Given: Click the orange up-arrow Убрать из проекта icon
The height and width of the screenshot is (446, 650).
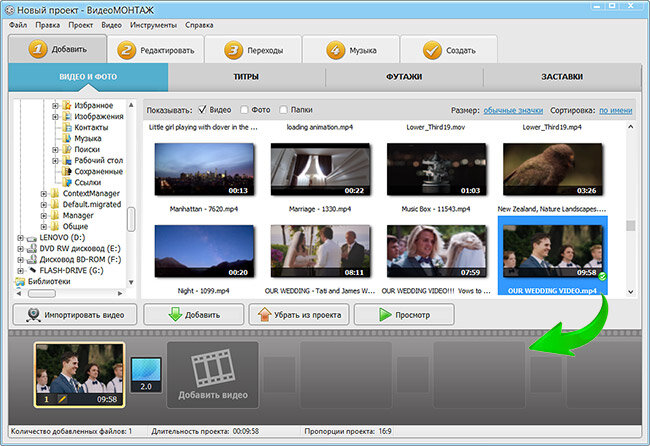Looking at the screenshot, I should coord(264,315).
